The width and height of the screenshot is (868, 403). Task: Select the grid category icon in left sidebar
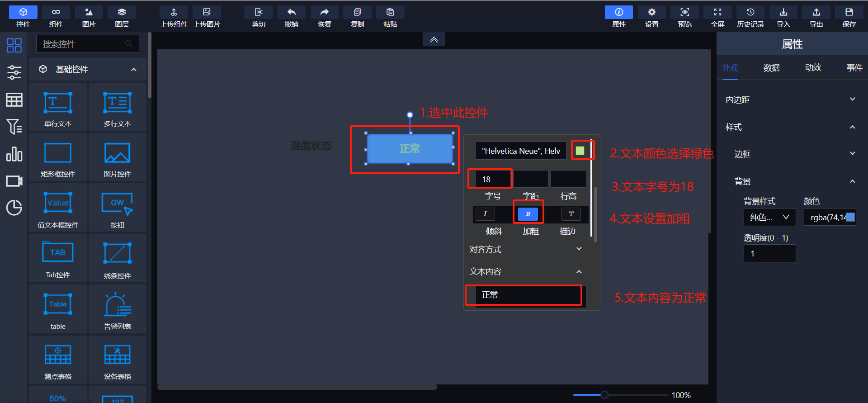point(14,45)
